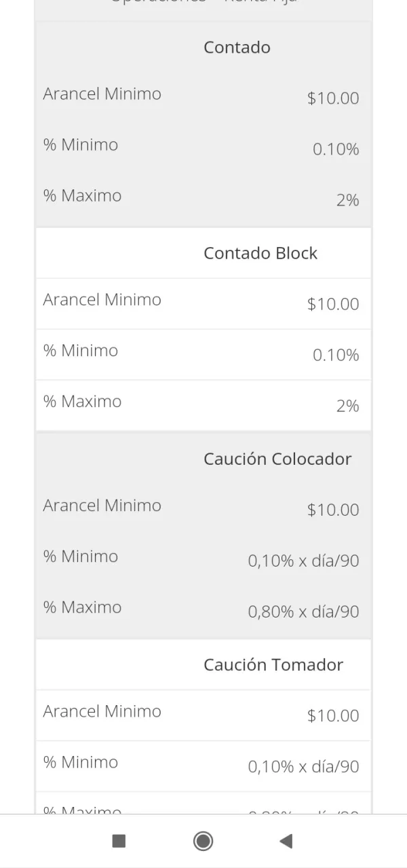
Task: Select the "Contado" section header
Action: pos(237,48)
